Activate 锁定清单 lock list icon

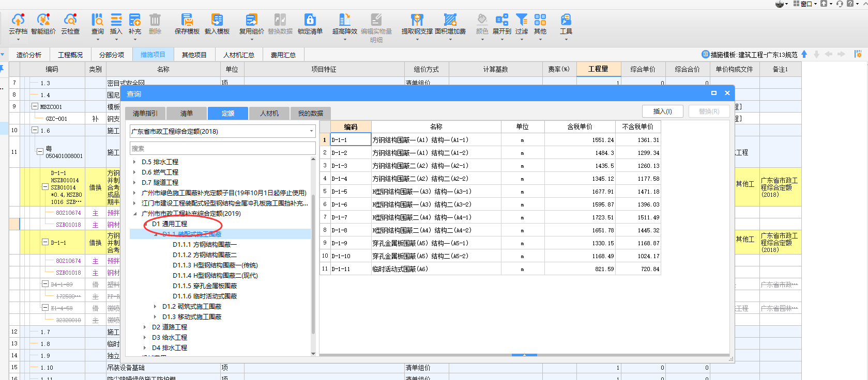pos(310,24)
